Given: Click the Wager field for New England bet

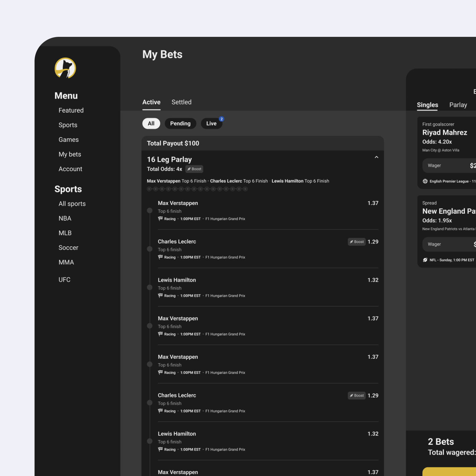Looking at the screenshot, I should click(449, 244).
